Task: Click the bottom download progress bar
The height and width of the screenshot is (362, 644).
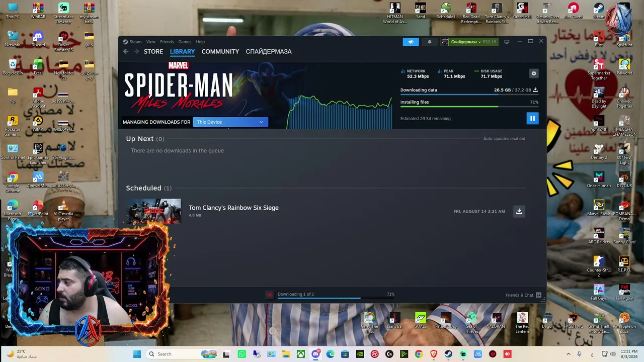Action: point(336,298)
